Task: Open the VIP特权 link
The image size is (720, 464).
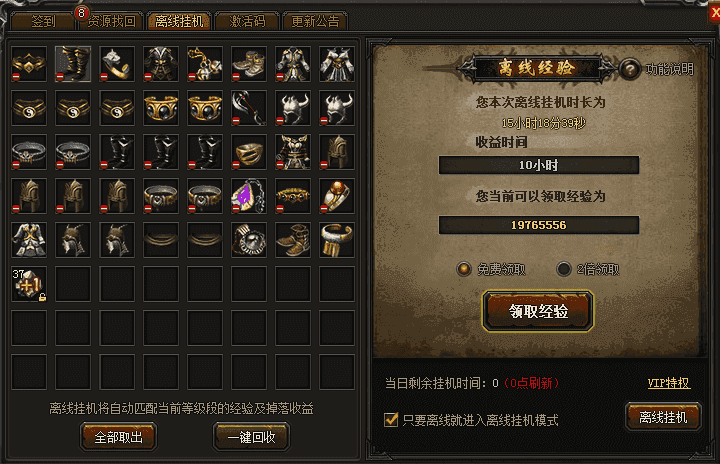Action: (669, 383)
